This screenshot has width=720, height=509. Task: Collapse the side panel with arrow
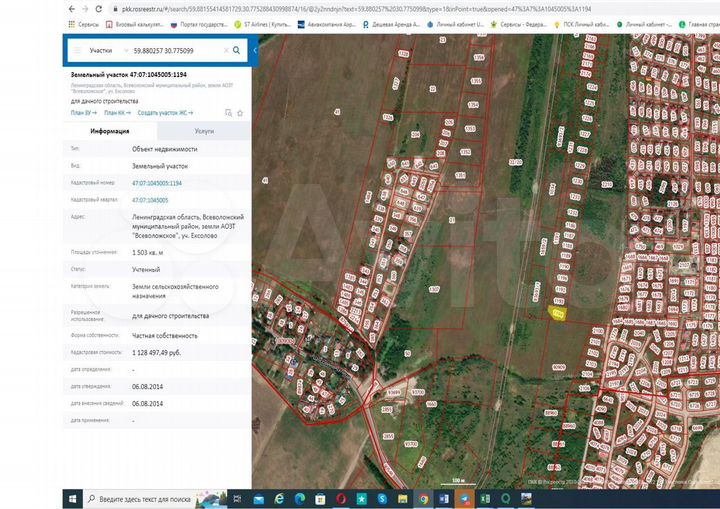pos(255,49)
